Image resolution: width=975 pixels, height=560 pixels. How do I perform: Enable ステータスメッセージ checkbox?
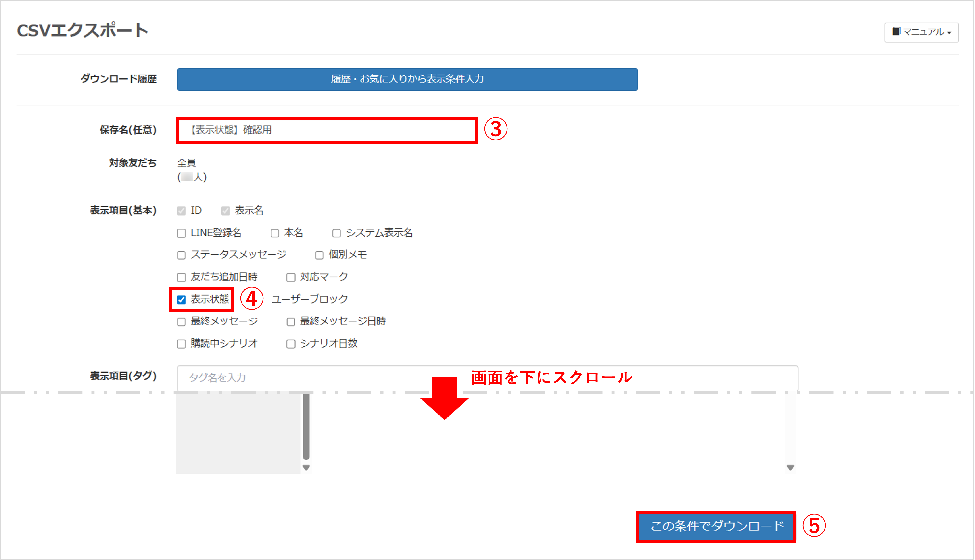coord(181,255)
